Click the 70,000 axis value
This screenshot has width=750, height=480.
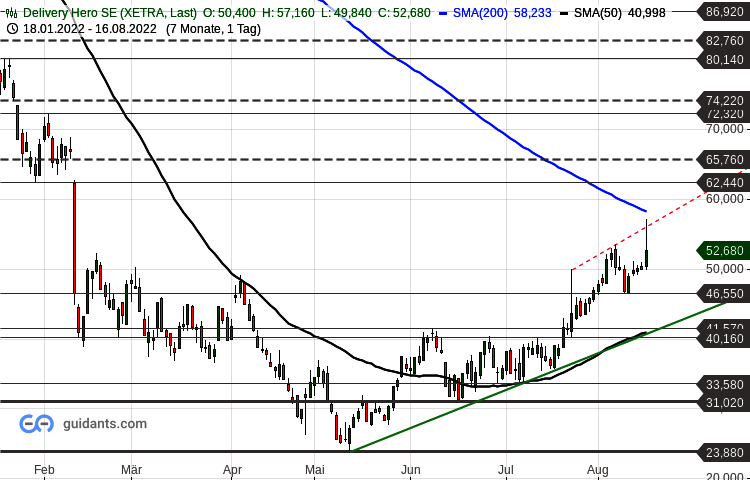[x=725, y=129]
